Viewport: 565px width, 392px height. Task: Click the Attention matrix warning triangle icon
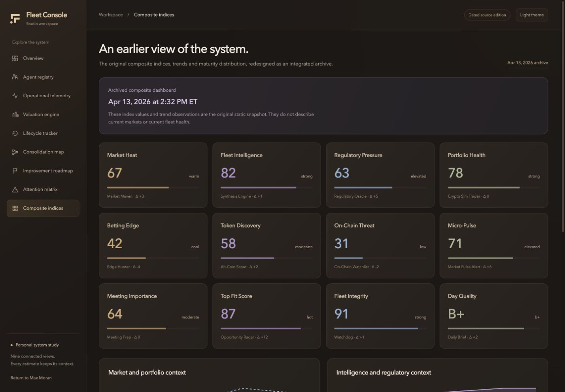pos(15,190)
